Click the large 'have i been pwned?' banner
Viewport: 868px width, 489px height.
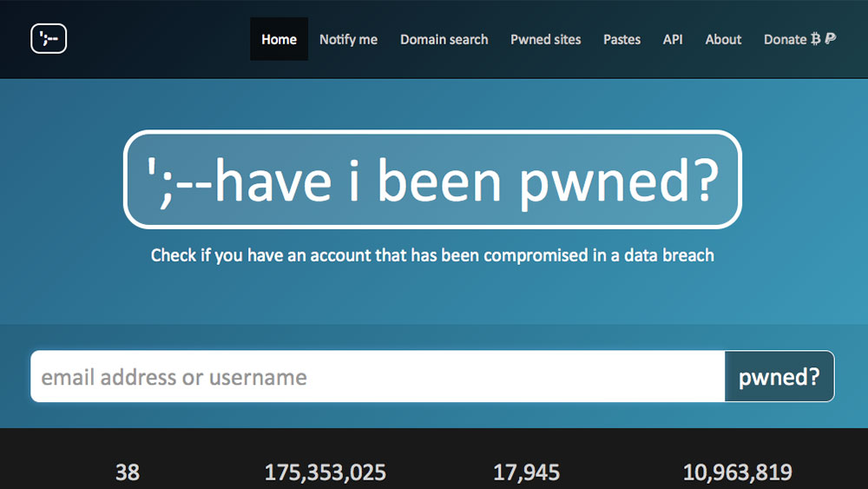click(432, 180)
